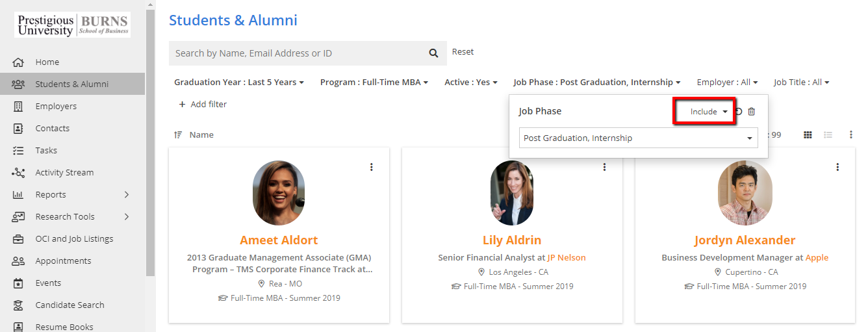
Task: Open Activity Stream from the sidebar
Action: coord(64,172)
